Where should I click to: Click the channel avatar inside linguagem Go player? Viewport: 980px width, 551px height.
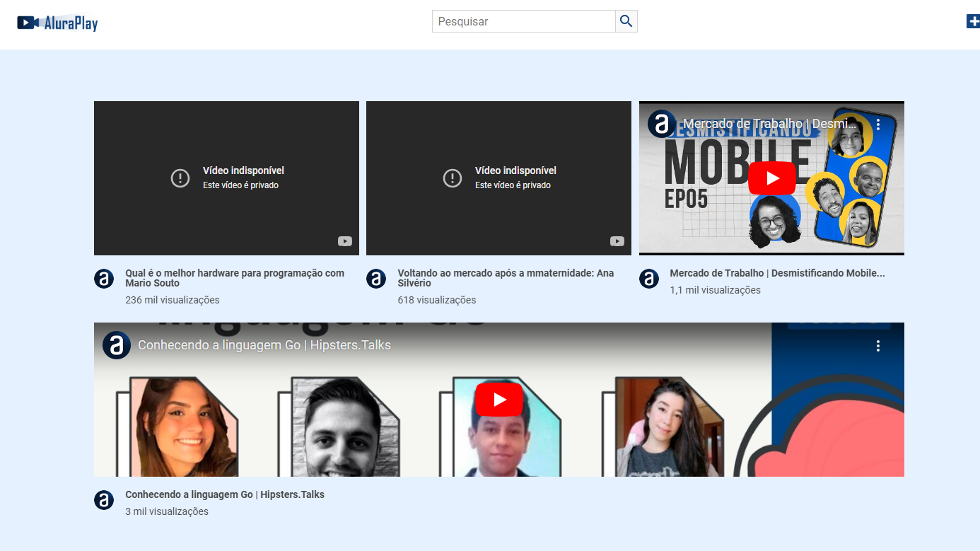tap(117, 345)
